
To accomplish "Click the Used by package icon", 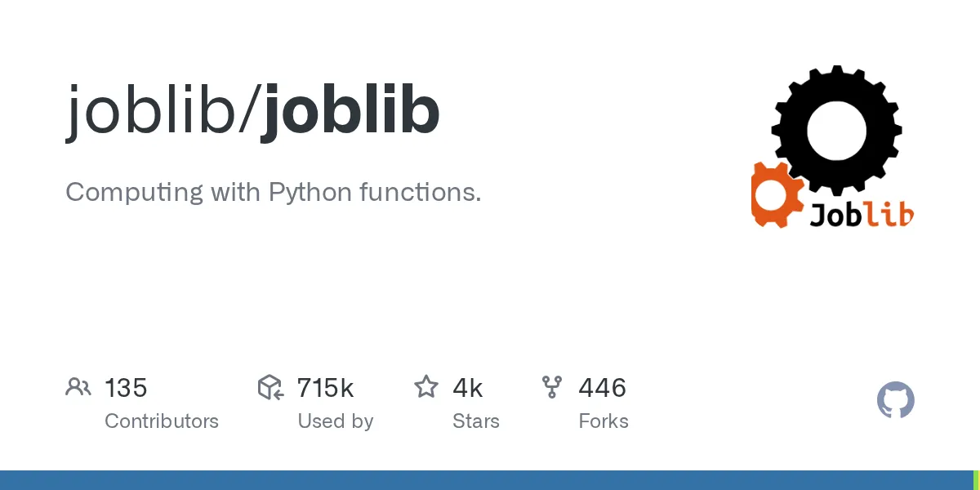I will point(270,387).
